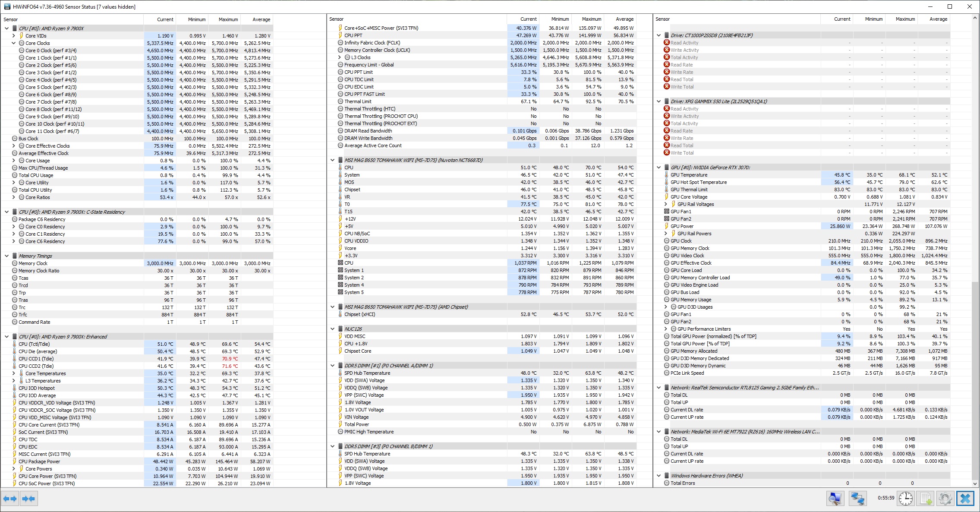The width and height of the screenshot is (980, 512).
Task: Start logging with the sheet-plus icon
Action: pyautogui.click(x=926, y=499)
